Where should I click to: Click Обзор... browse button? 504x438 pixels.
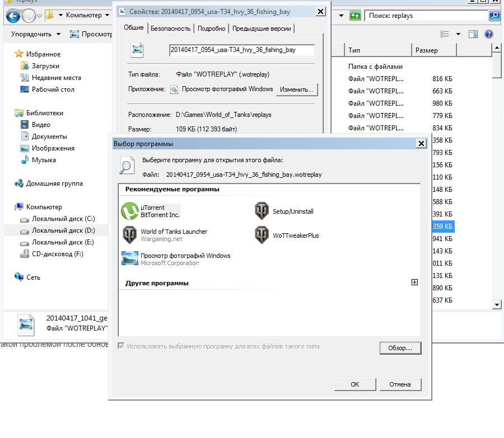coord(400,348)
